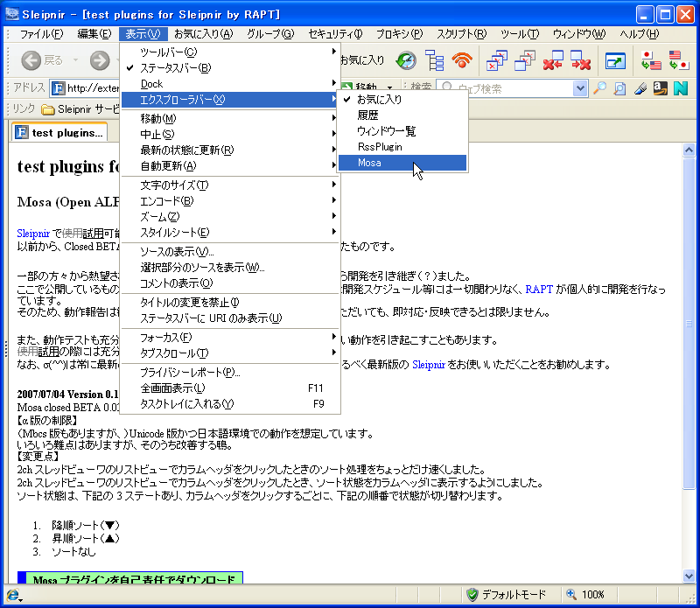Open the window list tree icon
Screen dimensions: 700x608
(434, 60)
